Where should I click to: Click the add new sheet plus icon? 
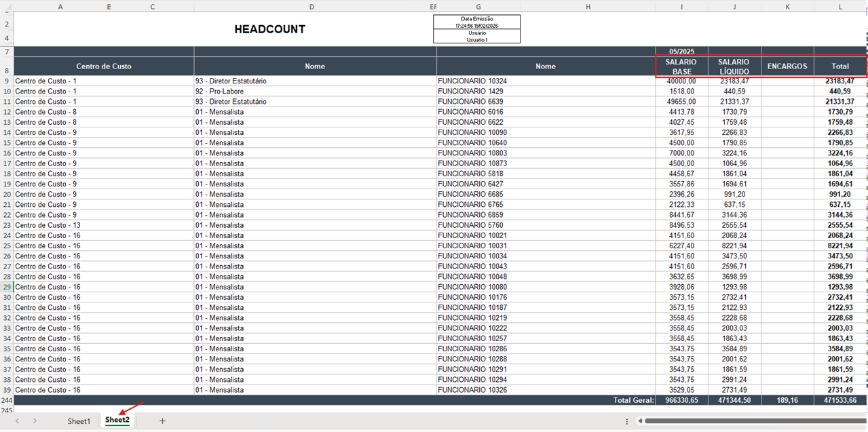coord(162,421)
